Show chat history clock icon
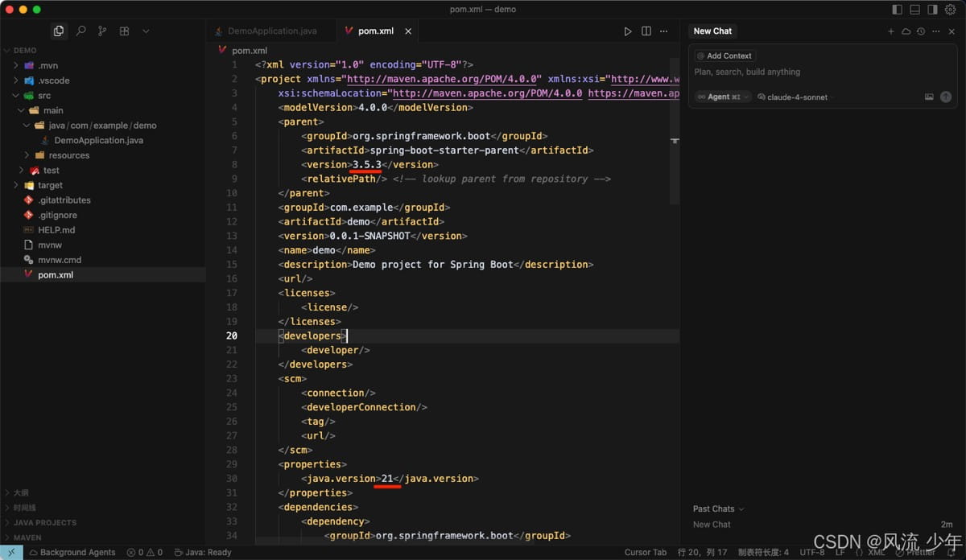 tap(922, 31)
